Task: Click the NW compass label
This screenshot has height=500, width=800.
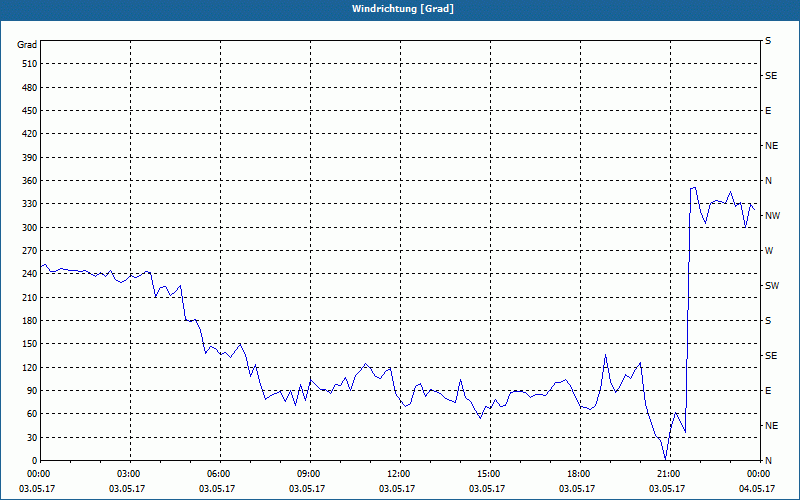Action: [772, 216]
